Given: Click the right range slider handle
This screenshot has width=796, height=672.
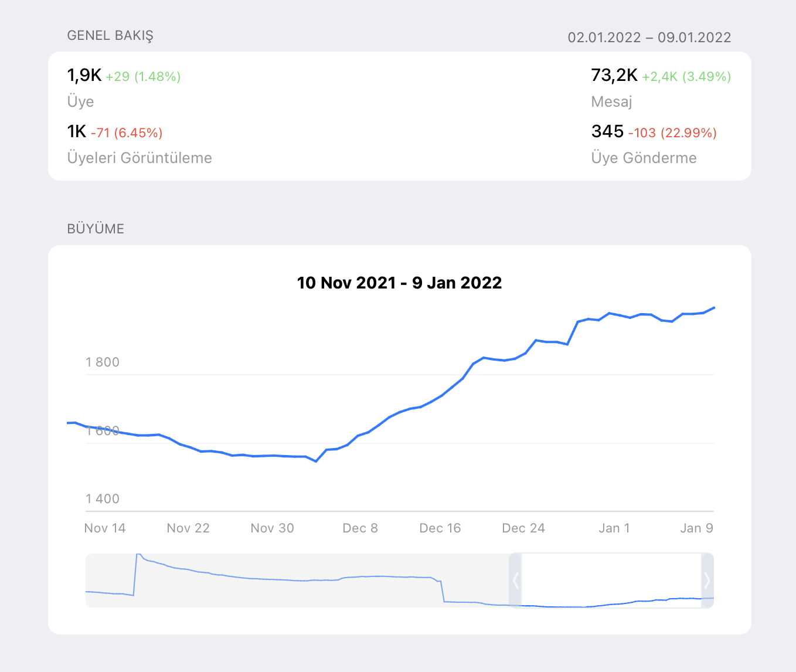Looking at the screenshot, I should tap(707, 581).
